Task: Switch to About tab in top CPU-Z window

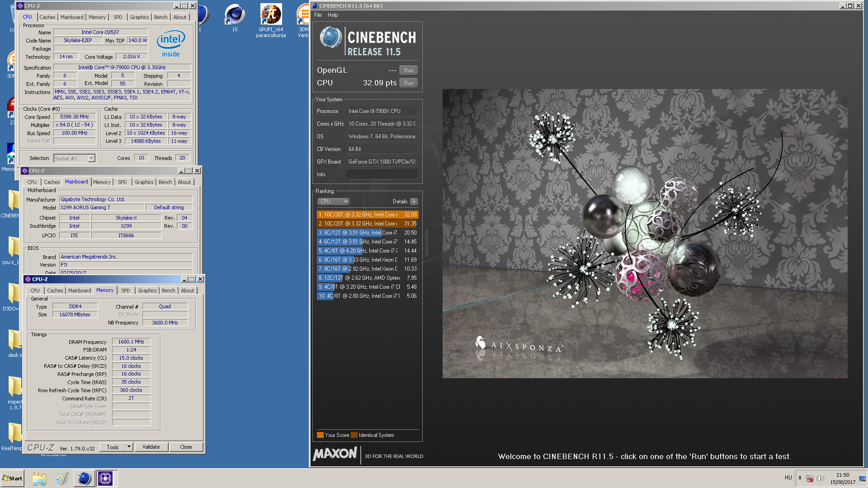Action: (180, 17)
